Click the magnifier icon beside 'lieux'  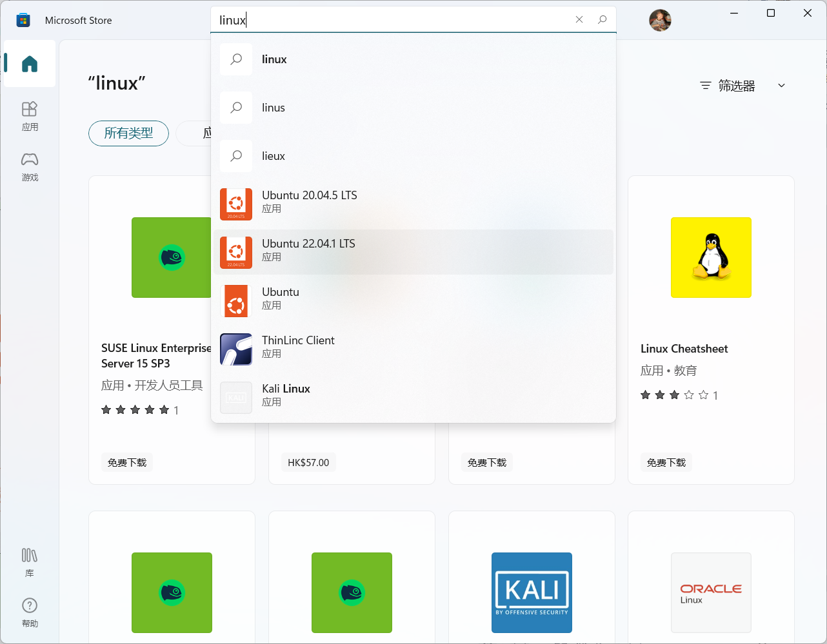click(236, 156)
